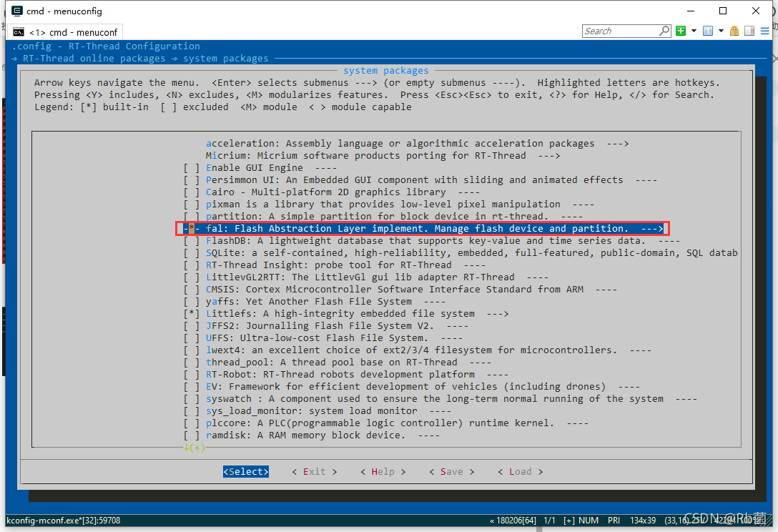778x532 pixels.
Task: Select the 'RT-Robot' development platform row
Action: point(346,374)
